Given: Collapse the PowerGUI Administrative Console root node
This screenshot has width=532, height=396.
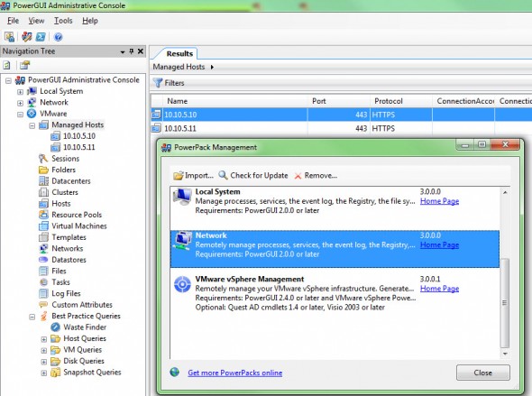Looking at the screenshot, I should 8,81.
